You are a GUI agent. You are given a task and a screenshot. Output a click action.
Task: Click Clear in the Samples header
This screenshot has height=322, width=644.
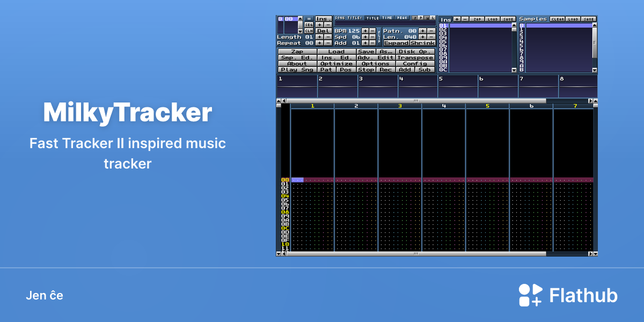[558, 19]
